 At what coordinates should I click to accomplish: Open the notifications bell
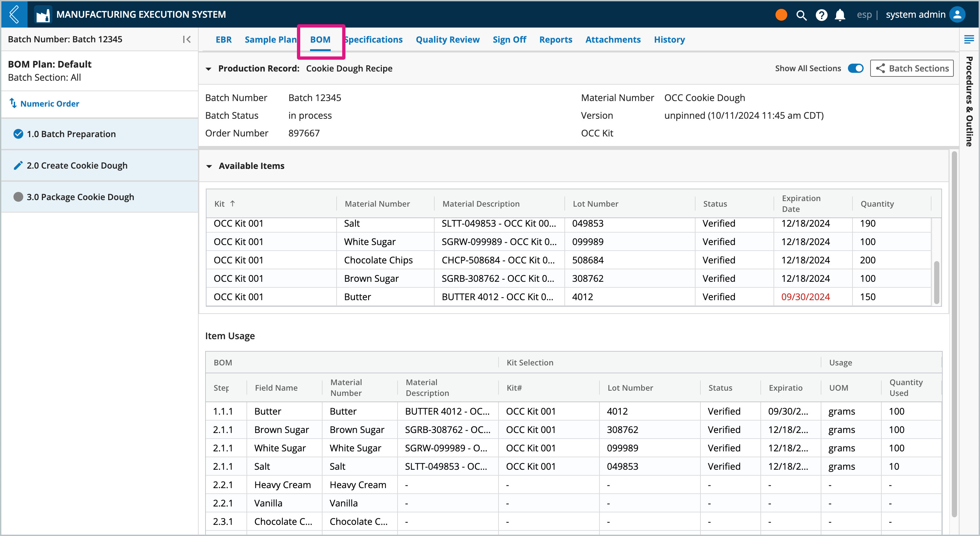click(x=840, y=15)
